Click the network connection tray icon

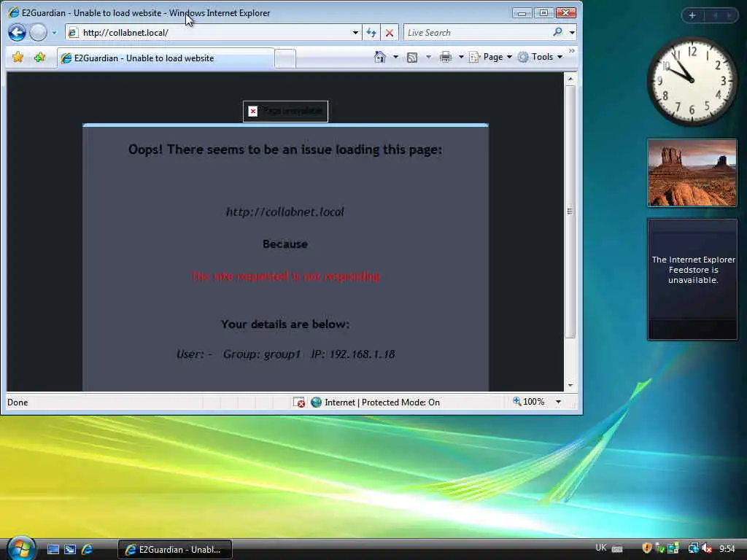(693, 548)
